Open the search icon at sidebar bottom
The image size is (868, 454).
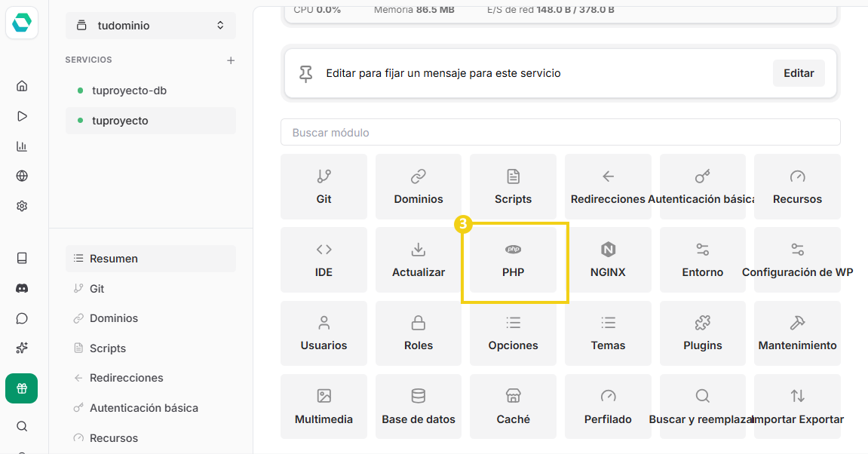click(x=22, y=426)
